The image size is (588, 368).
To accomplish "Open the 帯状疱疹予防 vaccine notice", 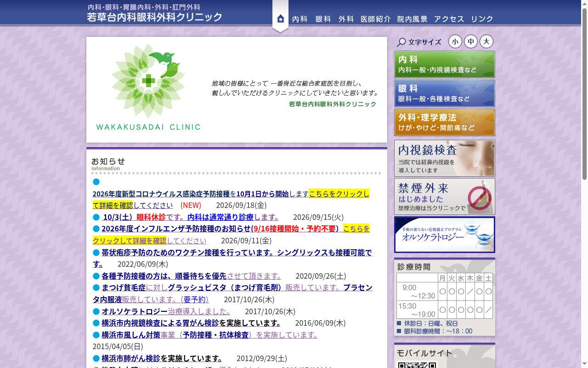I will click(x=232, y=258).
